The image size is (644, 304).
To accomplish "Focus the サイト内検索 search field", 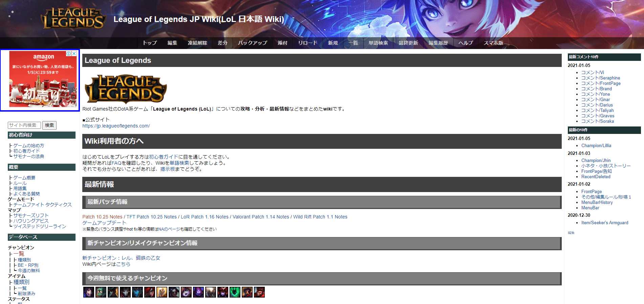I will [x=24, y=125].
